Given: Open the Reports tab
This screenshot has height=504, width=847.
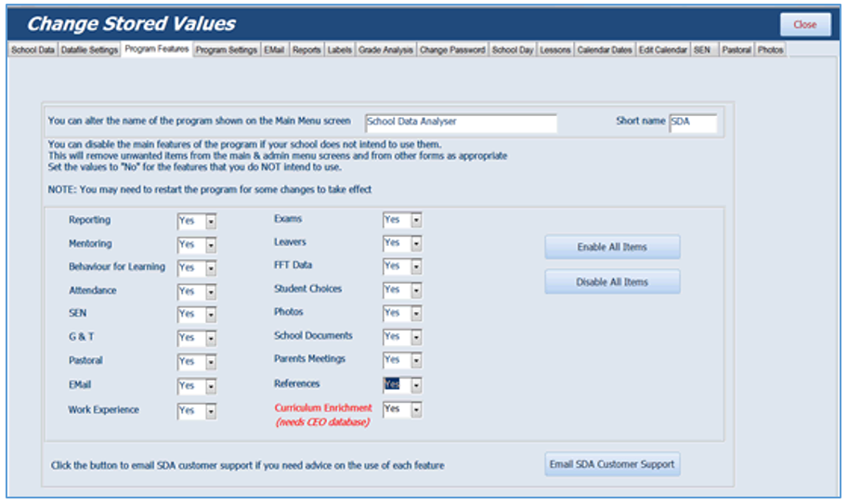Looking at the screenshot, I should [306, 49].
